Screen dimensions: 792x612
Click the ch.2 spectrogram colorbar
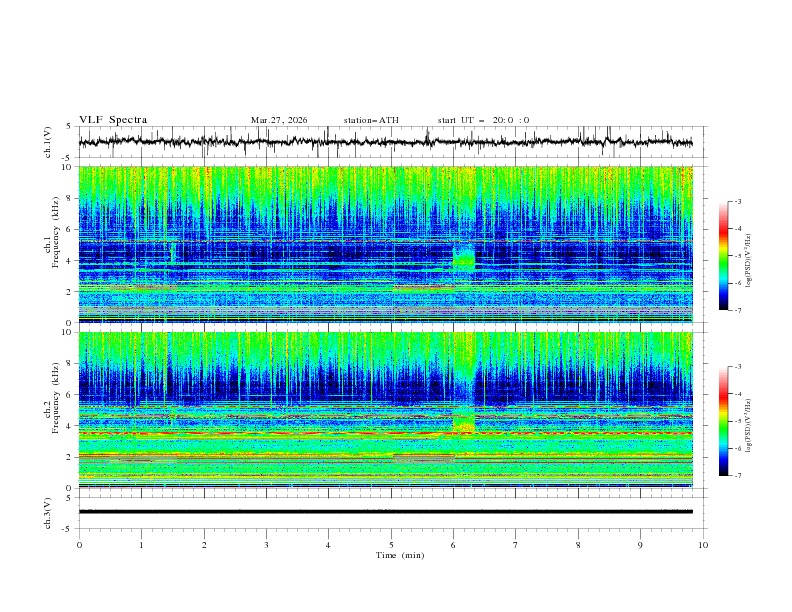click(724, 421)
